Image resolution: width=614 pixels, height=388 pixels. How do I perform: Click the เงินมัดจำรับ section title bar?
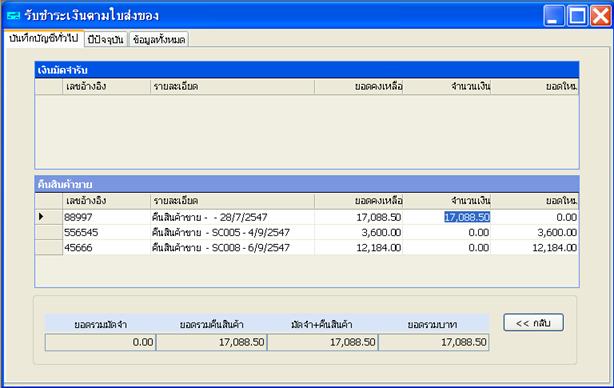307,70
